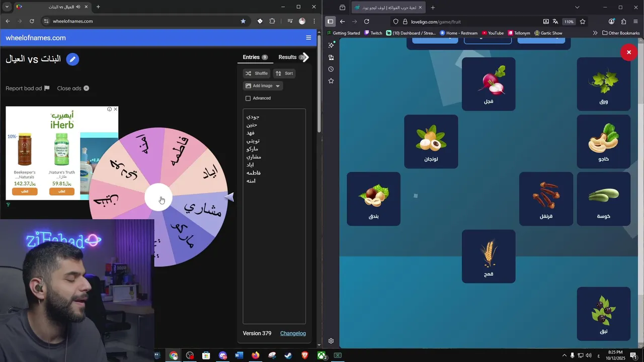
Task: Open Firefox sidebar settings gear
Action: [x=331, y=341]
